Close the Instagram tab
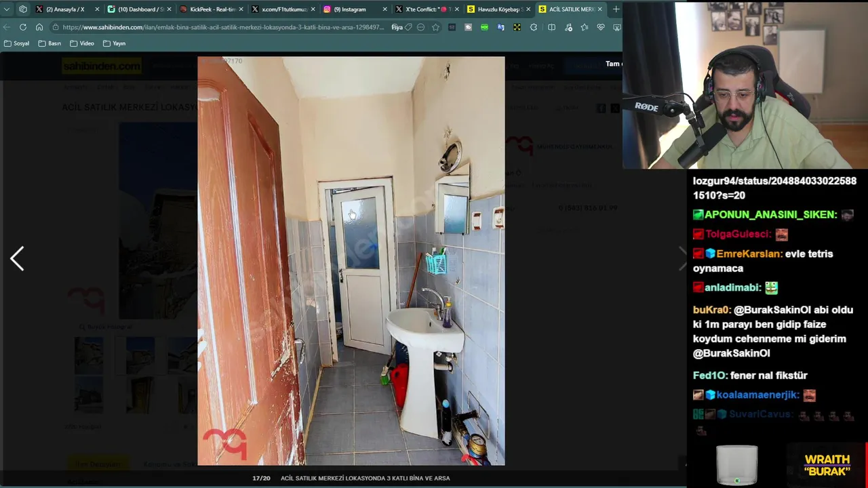The height and width of the screenshot is (488, 868). 384,9
